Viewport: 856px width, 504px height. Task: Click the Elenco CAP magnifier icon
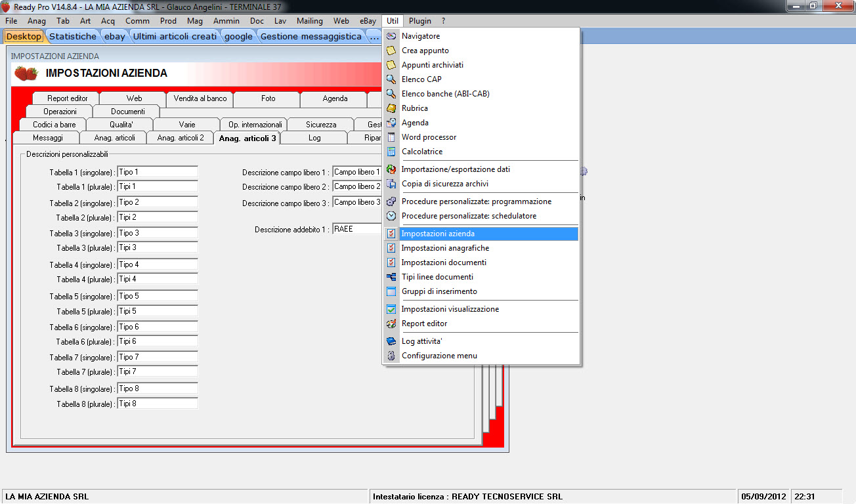tap(391, 79)
